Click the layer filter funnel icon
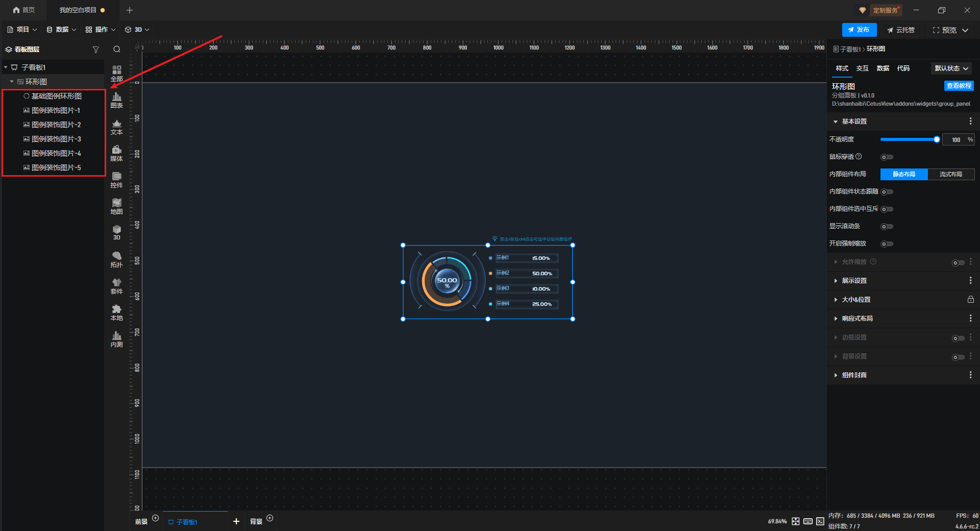980x531 pixels. (x=95, y=50)
